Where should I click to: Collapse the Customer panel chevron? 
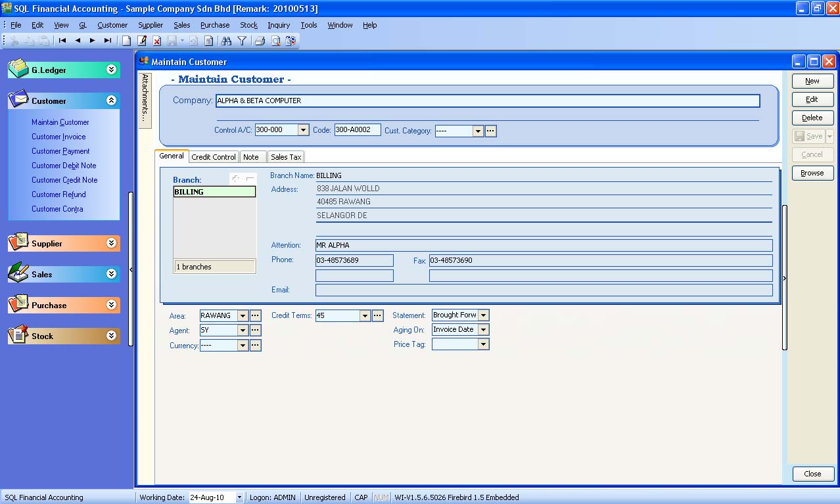click(112, 101)
